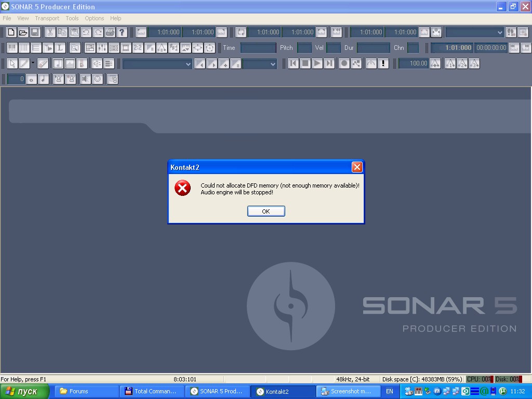This screenshot has height=399, width=532.
Task: Click the Start button labeled пуск
Action: (24, 391)
